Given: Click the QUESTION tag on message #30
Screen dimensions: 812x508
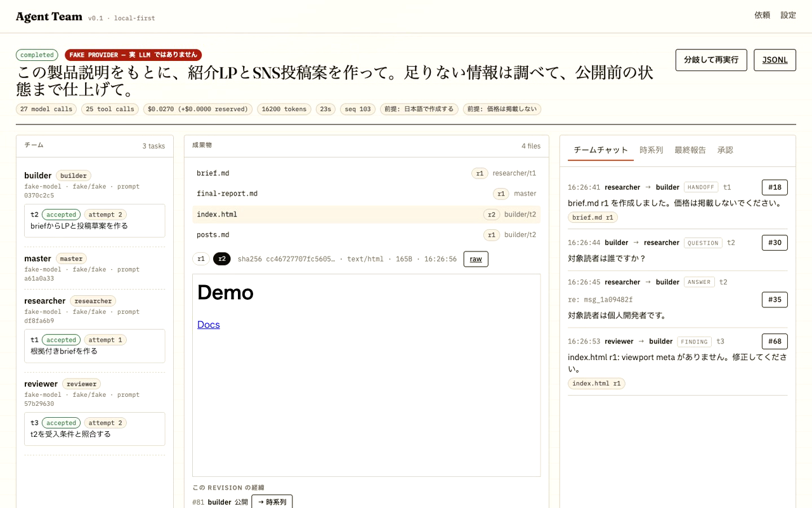Looking at the screenshot, I should pos(703,243).
